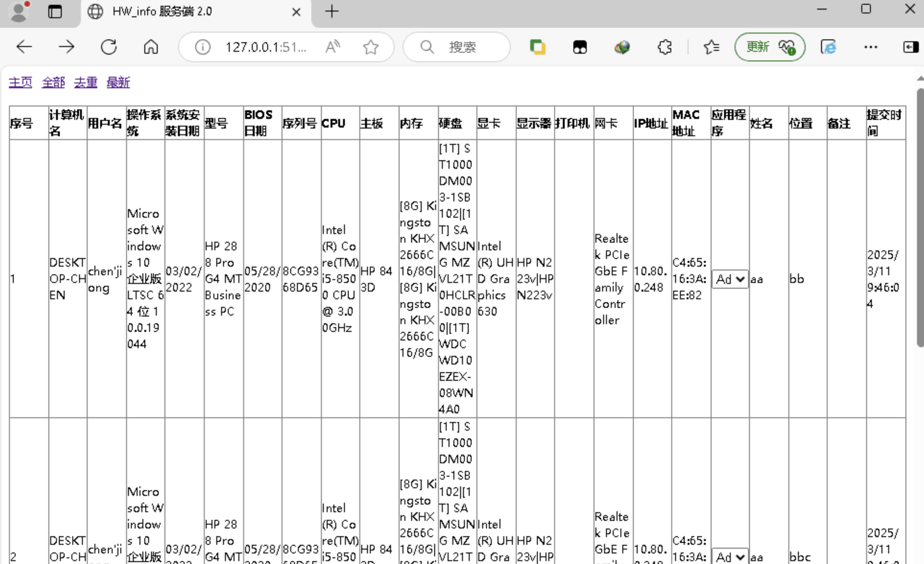Screen dimensions: 924x564
Task: Open a new browser tab
Action: point(331,12)
